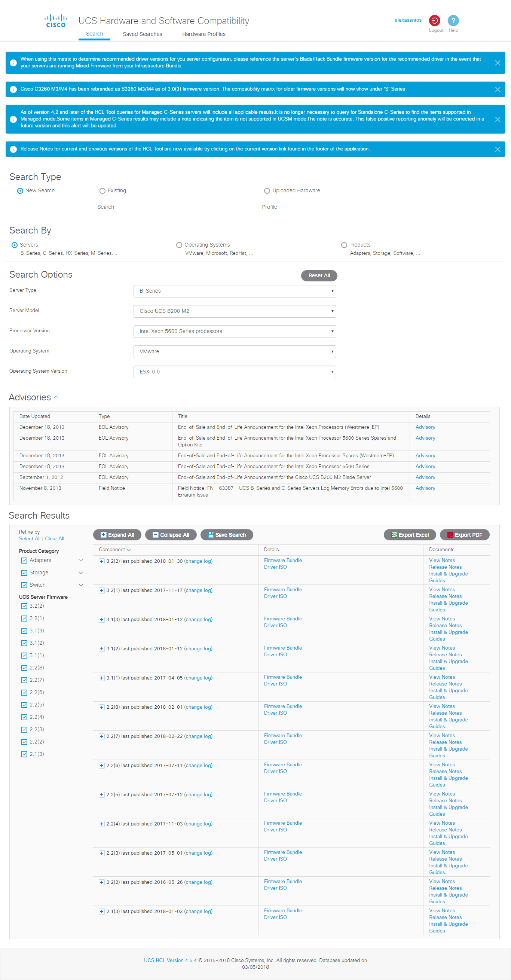Switch to the Search tab

click(x=94, y=34)
